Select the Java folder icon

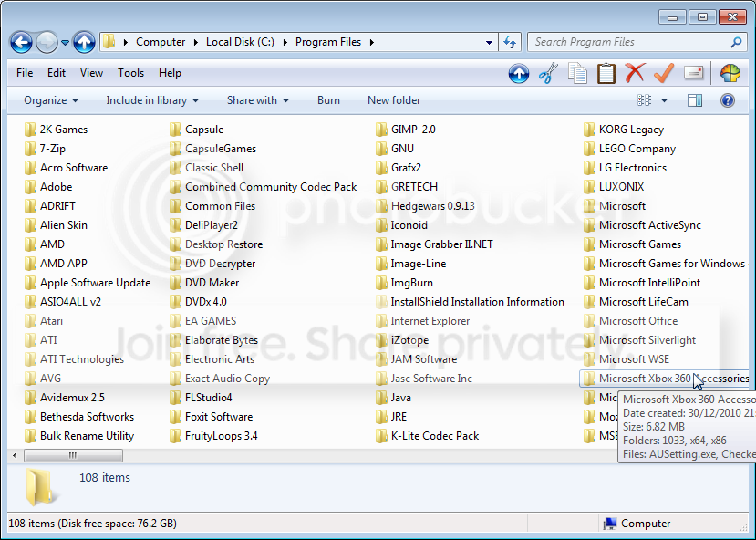[x=381, y=398]
